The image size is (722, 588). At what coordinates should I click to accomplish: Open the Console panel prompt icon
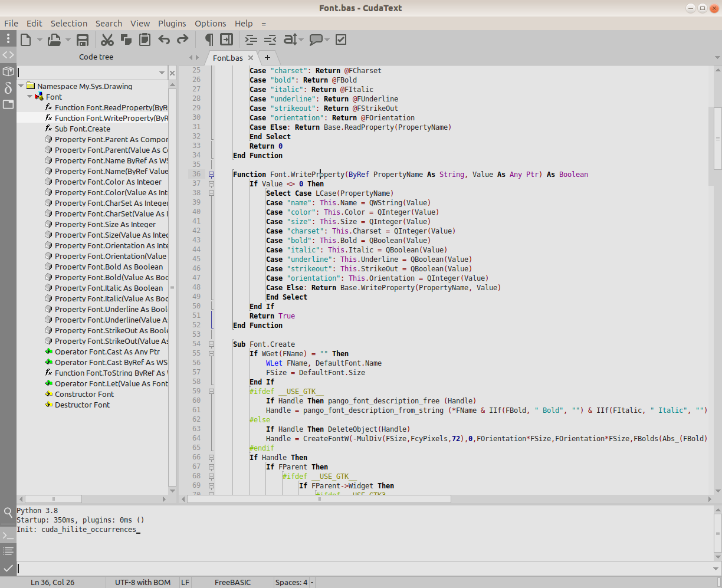click(8, 536)
